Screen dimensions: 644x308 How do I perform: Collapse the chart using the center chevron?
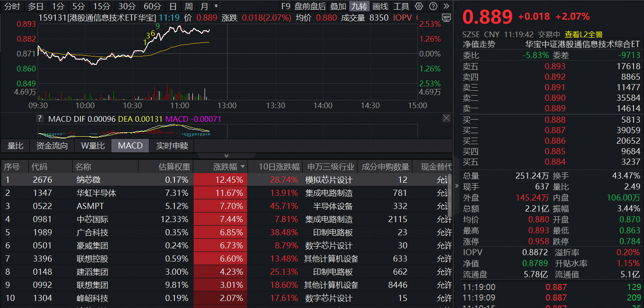[x=226, y=156]
